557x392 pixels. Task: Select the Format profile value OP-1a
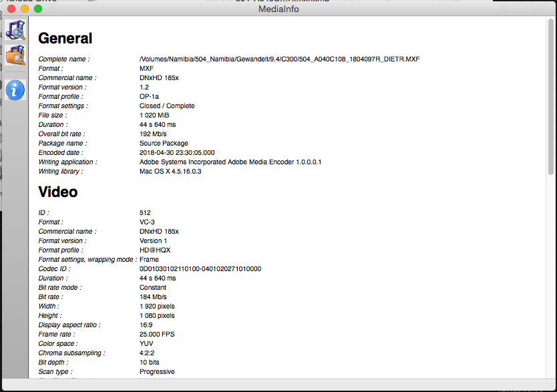149,96
